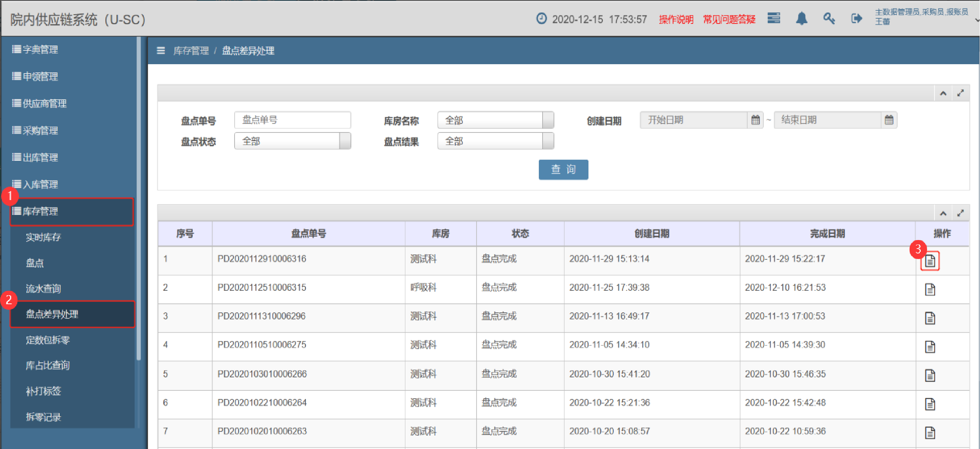The image size is (980, 449).
Task: Open the 库房名称 dropdown
Action: (495, 120)
